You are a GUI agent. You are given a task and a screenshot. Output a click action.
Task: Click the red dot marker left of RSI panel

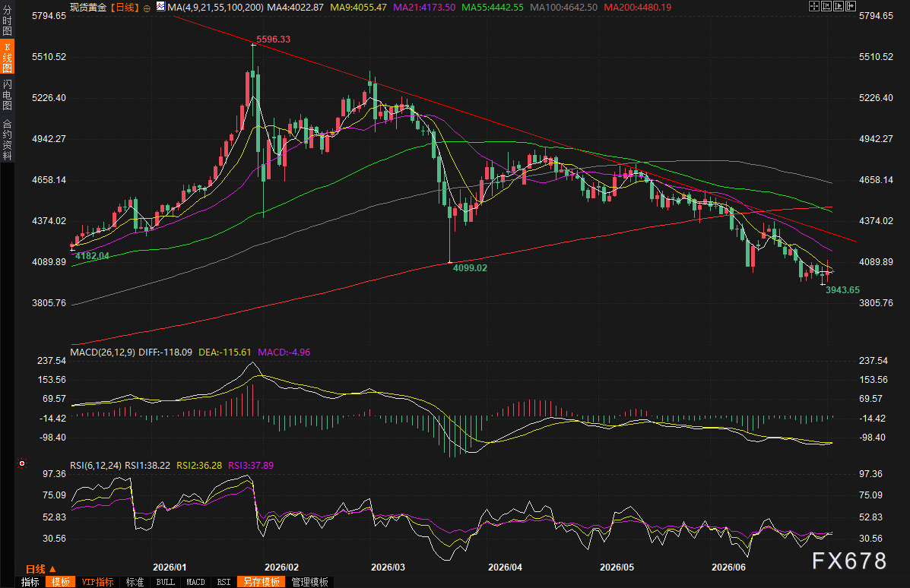pos(22,463)
